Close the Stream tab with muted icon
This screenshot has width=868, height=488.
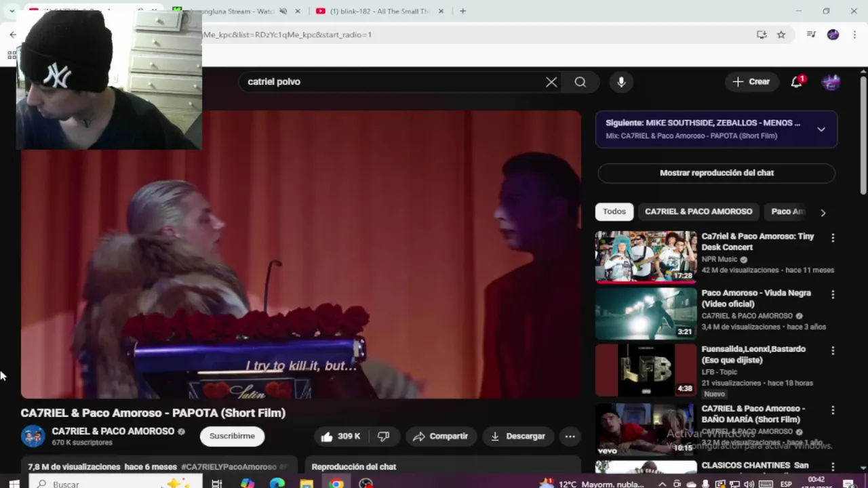point(297,11)
